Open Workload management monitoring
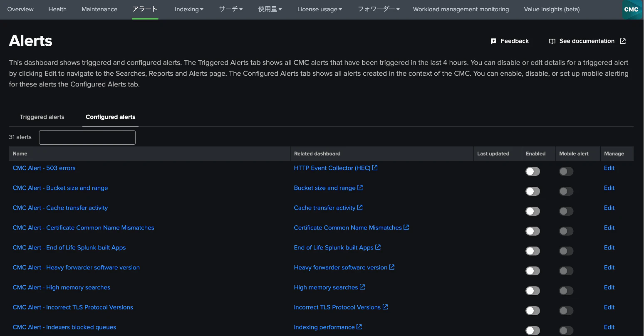Screen dimensions: 644x336 [461, 9]
